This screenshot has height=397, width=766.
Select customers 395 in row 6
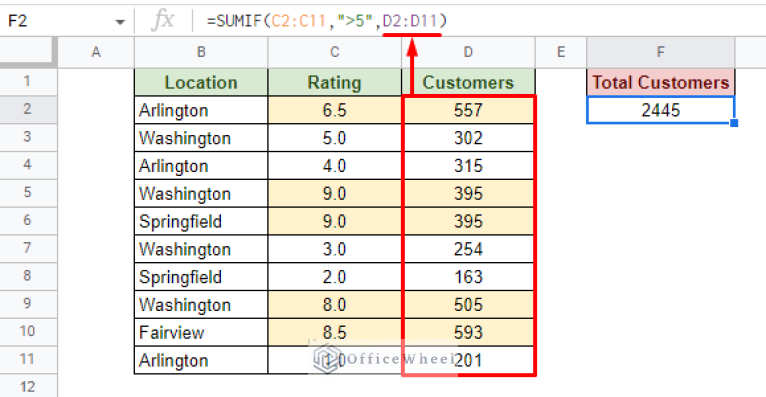point(468,221)
